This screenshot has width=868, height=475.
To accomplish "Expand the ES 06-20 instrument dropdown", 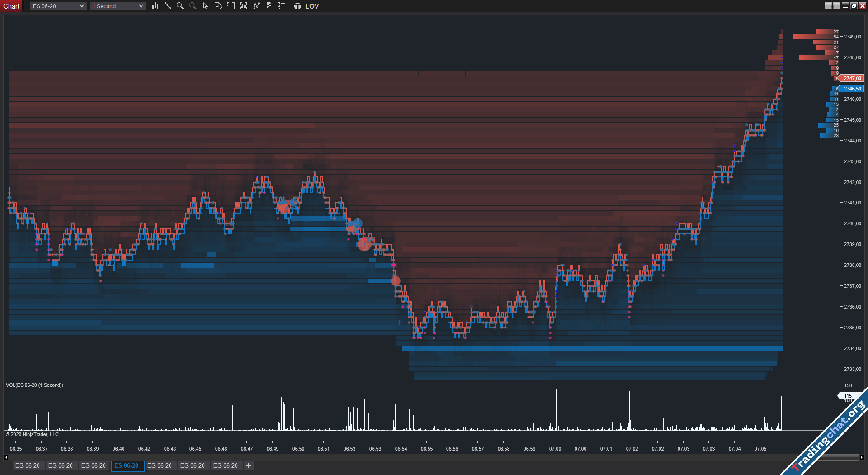I will (58, 6).
